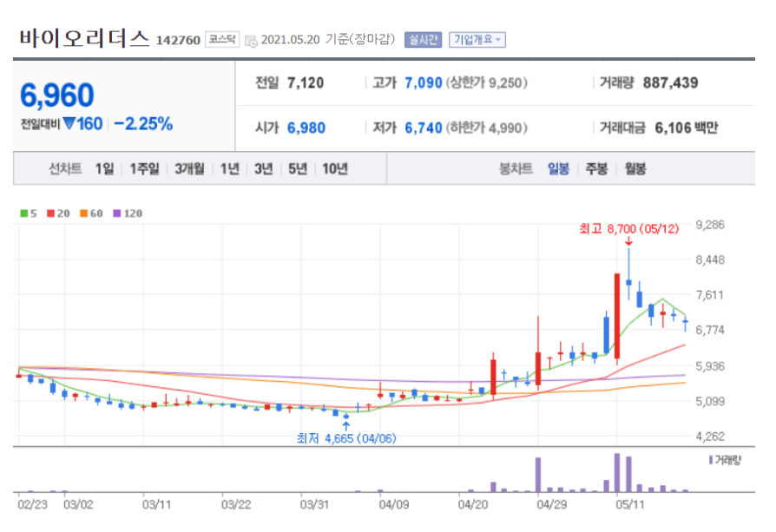This screenshot has height=532, width=776.
Task: Click the 03/02 date axis label
Action: pos(78,504)
